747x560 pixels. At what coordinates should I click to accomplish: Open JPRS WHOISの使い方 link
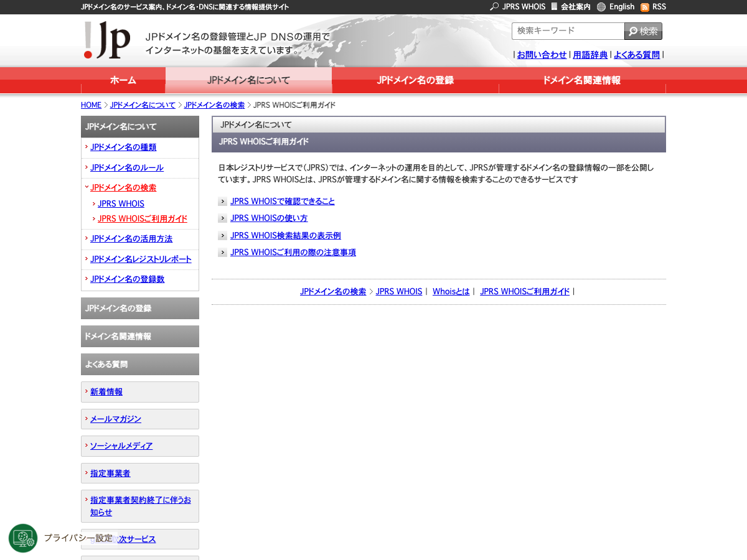coord(269,218)
